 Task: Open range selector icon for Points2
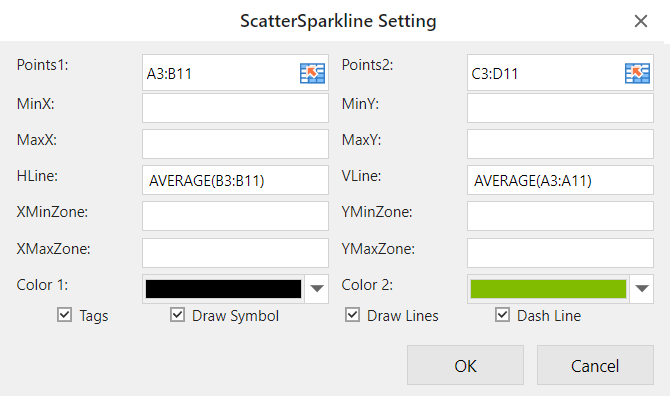click(637, 73)
